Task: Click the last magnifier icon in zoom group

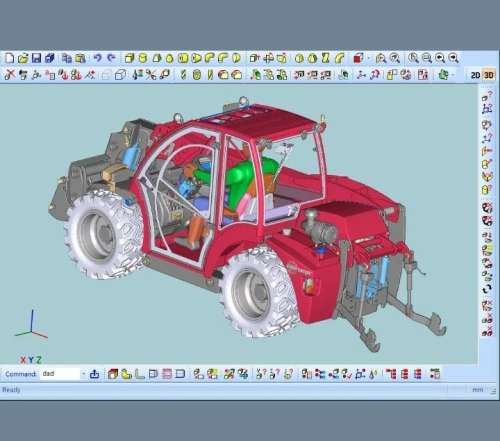Action: pyautogui.click(x=453, y=58)
